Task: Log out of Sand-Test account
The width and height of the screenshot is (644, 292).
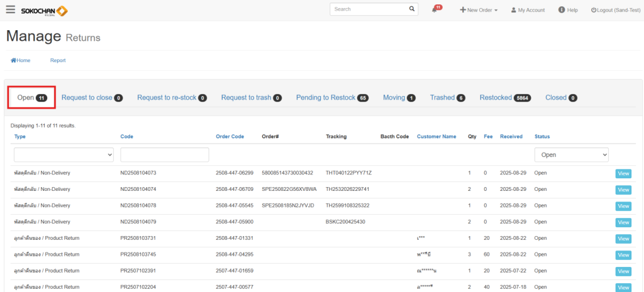Action: click(615, 10)
